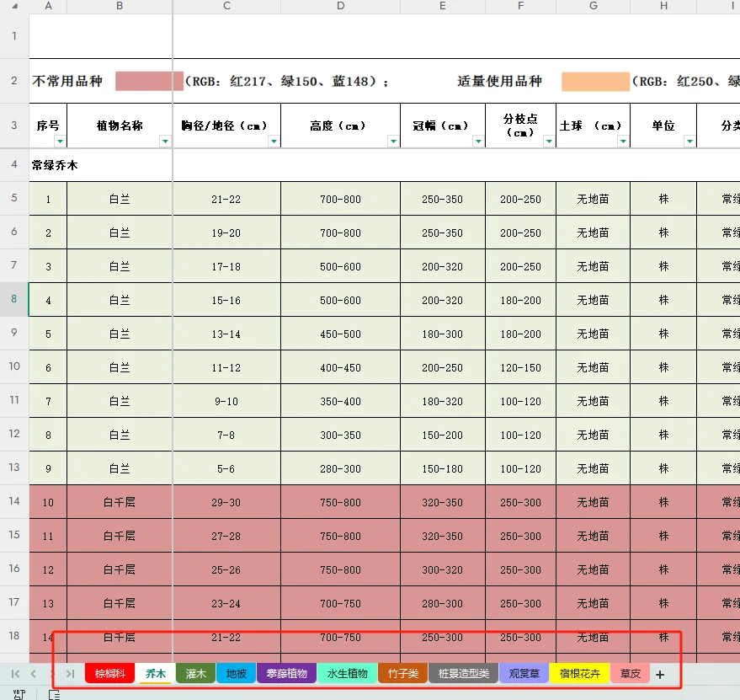The image size is (740, 700).
Task: Select row 8 header
Action: [14, 299]
